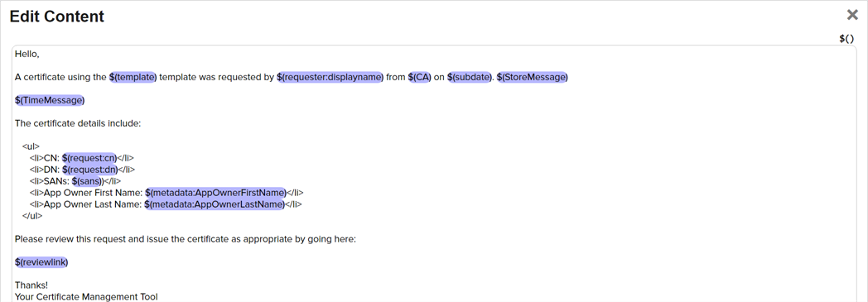The image size is (868, 302).
Task: Select the $(requester:displayname) token
Action: coord(330,77)
